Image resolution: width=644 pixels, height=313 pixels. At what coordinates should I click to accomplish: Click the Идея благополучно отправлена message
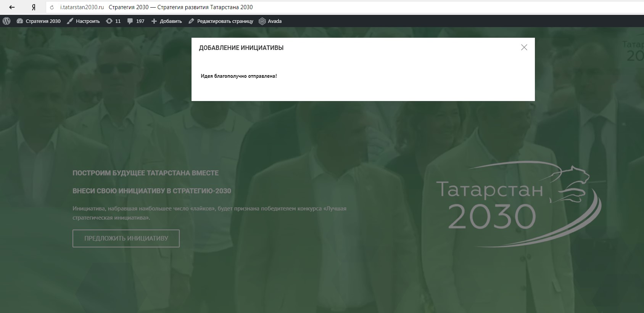pos(239,76)
